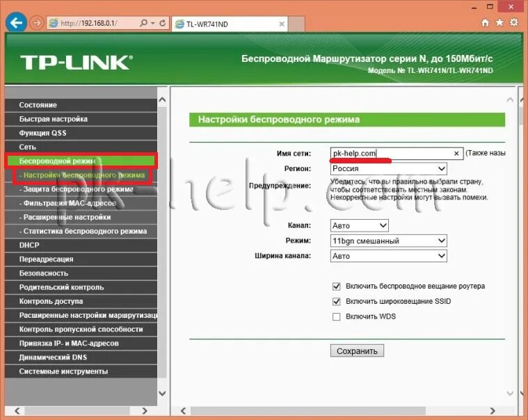Click the browser Forward arrow button
Viewport: 528px width, 420px height.
[x=36, y=23]
